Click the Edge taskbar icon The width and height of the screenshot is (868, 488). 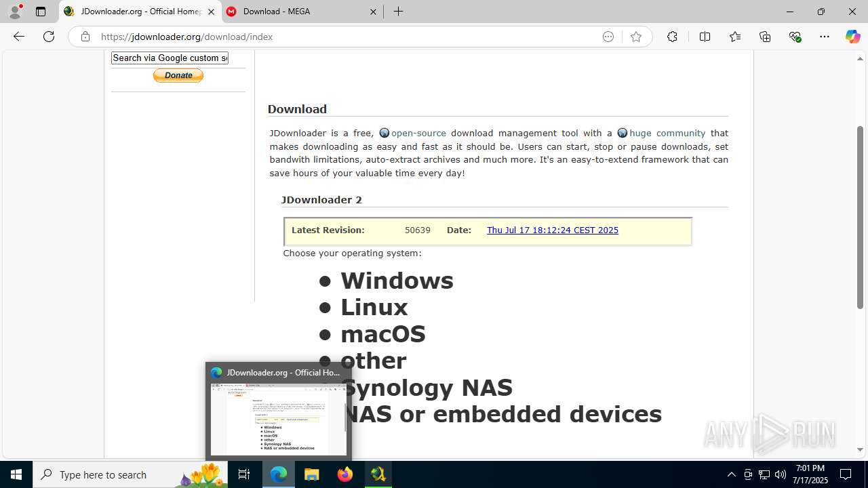(x=279, y=474)
